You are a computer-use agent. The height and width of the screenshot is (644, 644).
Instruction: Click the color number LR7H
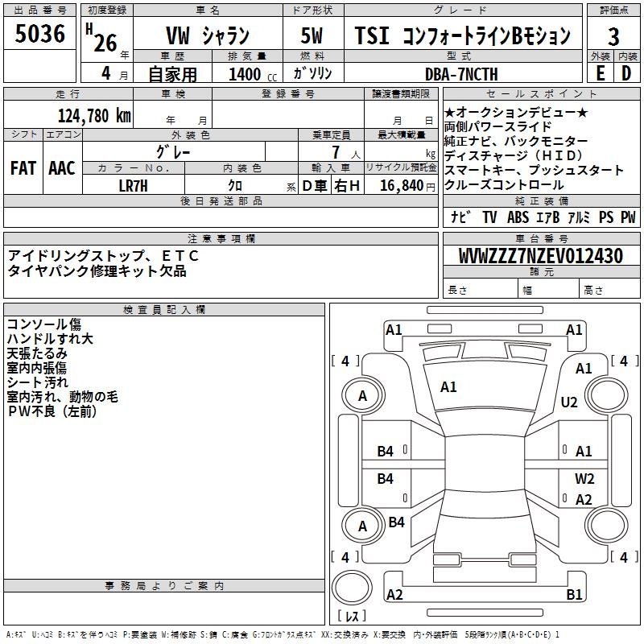coord(133,186)
